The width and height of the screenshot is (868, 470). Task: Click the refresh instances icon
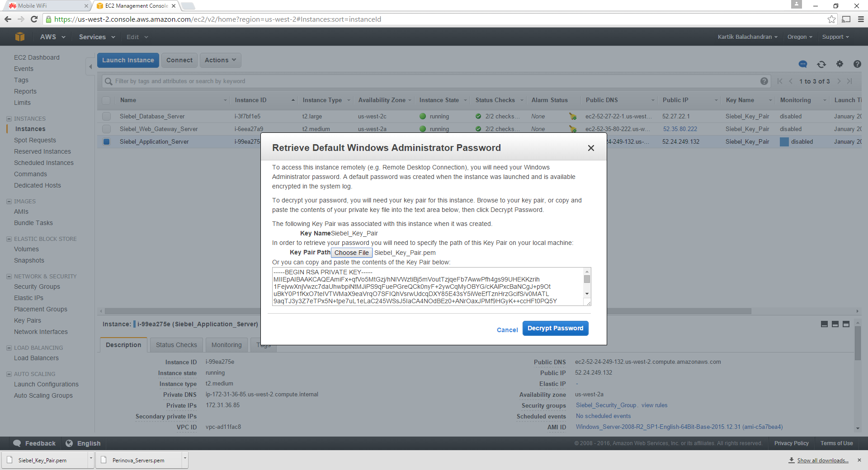point(821,64)
